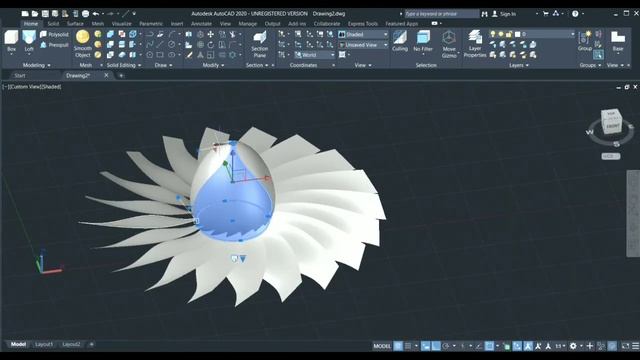Open the Help question mark icon
640x360 pixels.
(575, 13)
